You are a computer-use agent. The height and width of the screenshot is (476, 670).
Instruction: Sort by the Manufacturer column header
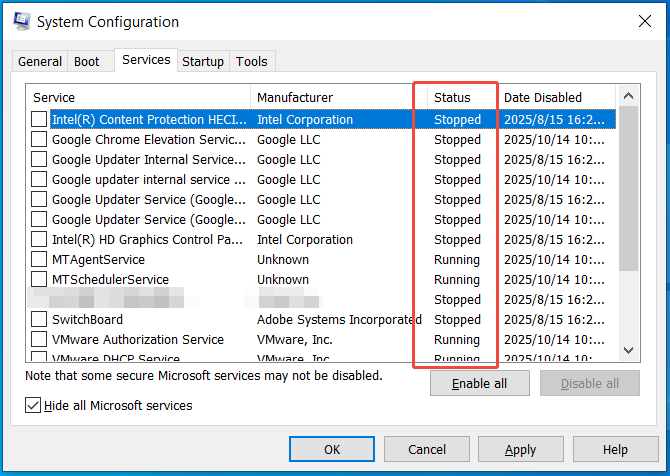[x=338, y=97]
